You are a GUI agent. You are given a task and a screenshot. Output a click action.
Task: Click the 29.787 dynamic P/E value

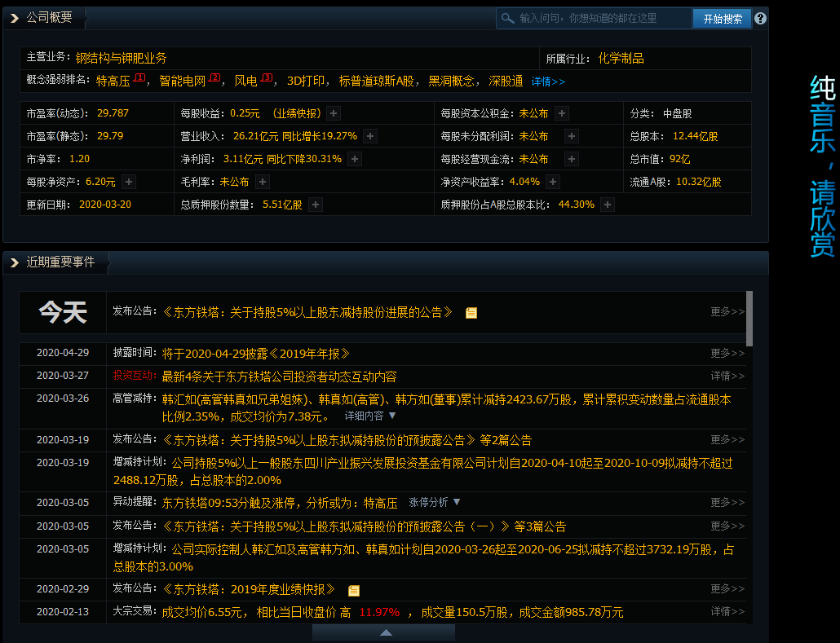point(113,113)
